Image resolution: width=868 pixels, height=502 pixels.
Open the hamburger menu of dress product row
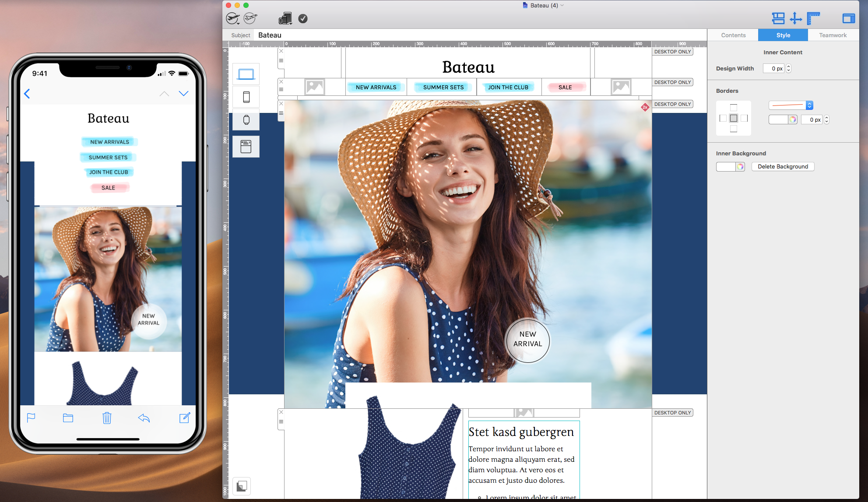pos(281,421)
